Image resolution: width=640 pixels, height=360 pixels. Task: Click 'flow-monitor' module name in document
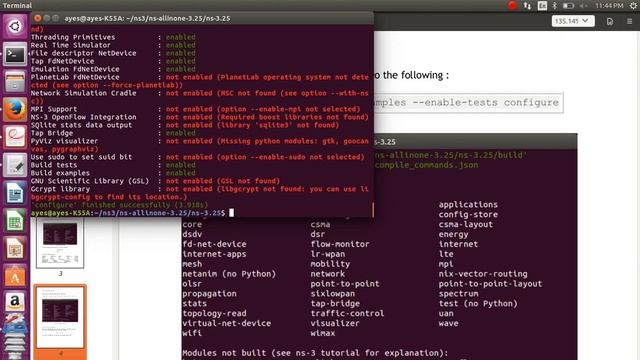pyautogui.click(x=340, y=244)
